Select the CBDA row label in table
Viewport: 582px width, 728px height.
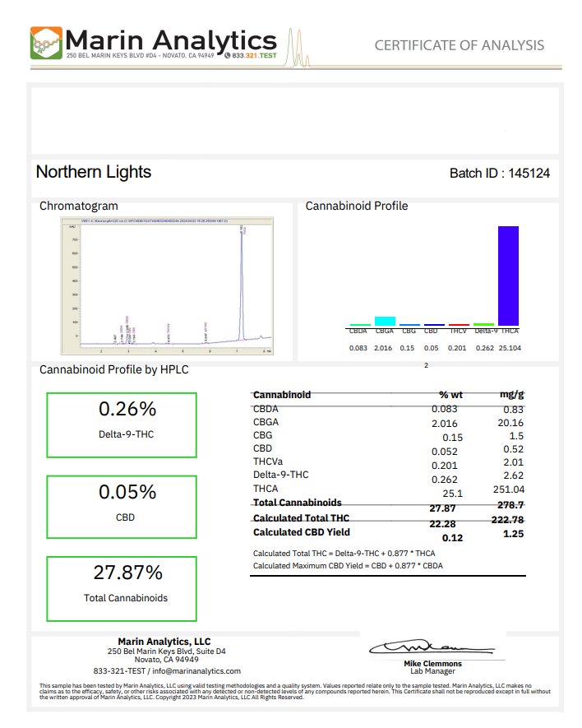point(266,409)
